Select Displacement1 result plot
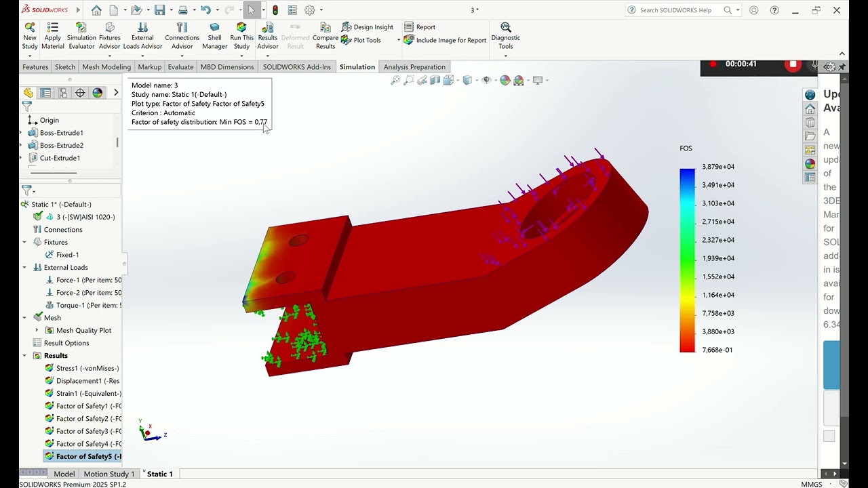 (x=82, y=381)
